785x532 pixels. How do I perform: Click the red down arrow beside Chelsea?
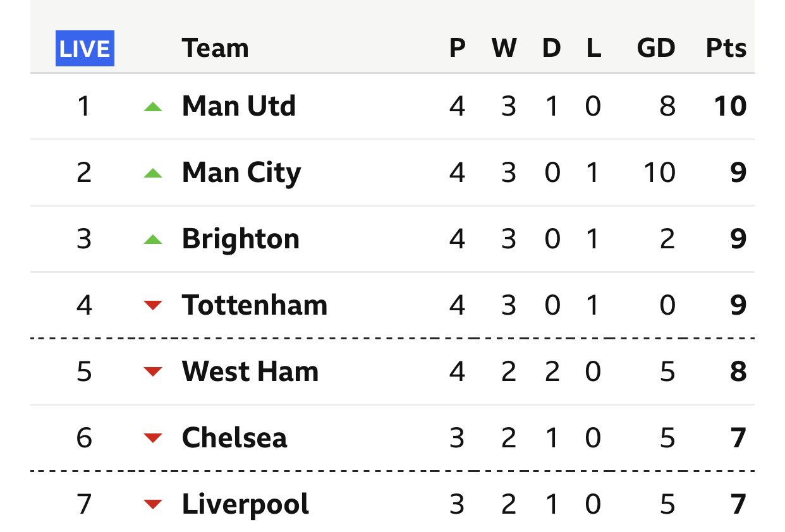(153, 438)
